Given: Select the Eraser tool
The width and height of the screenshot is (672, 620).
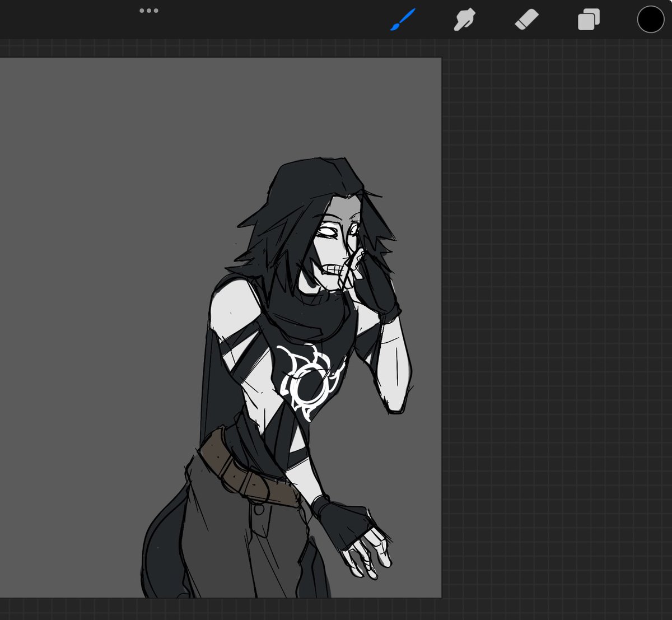Looking at the screenshot, I should click(x=526, y=20).
